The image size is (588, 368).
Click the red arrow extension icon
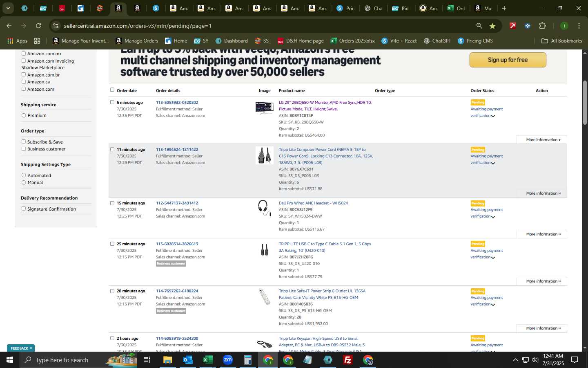click(513, 26)
